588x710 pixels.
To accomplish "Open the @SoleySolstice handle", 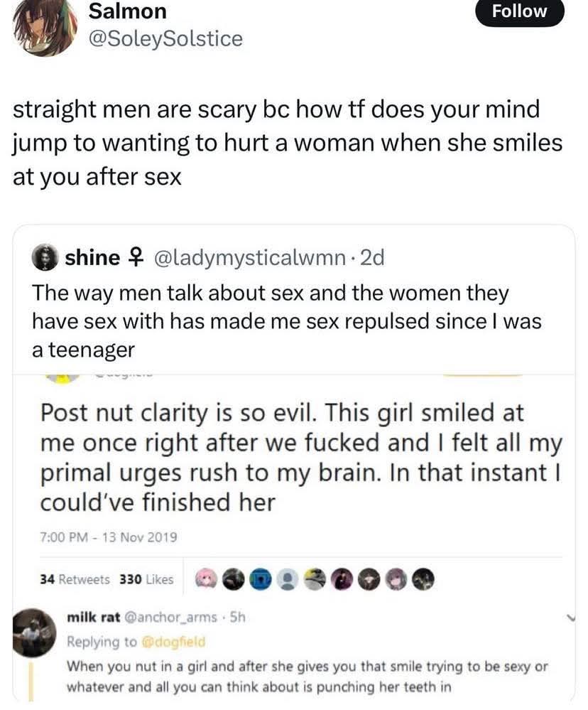I will click(165, 38).
